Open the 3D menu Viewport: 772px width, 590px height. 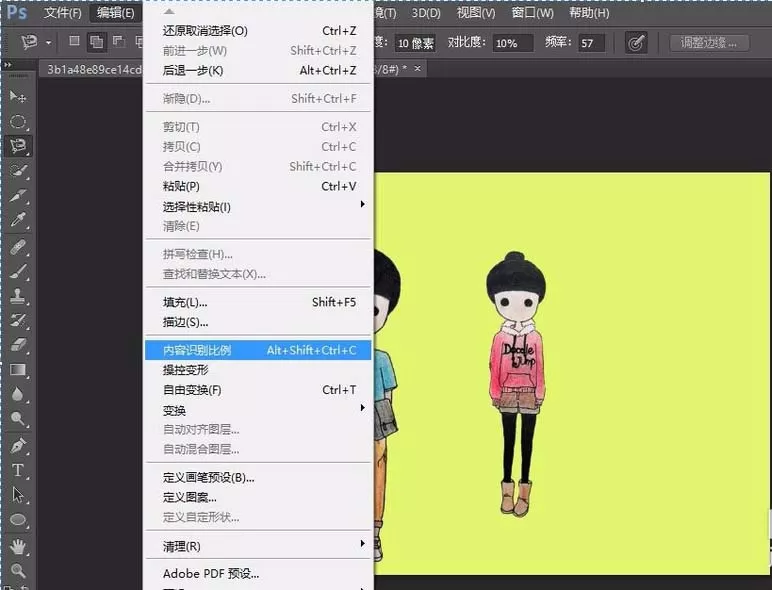pyautogui.click(x=425, y=12)
